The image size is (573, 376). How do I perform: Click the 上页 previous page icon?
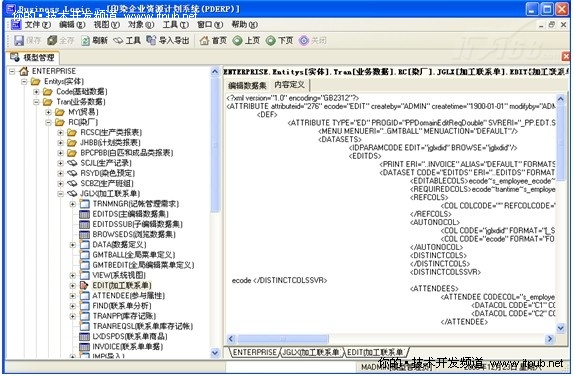238,41
